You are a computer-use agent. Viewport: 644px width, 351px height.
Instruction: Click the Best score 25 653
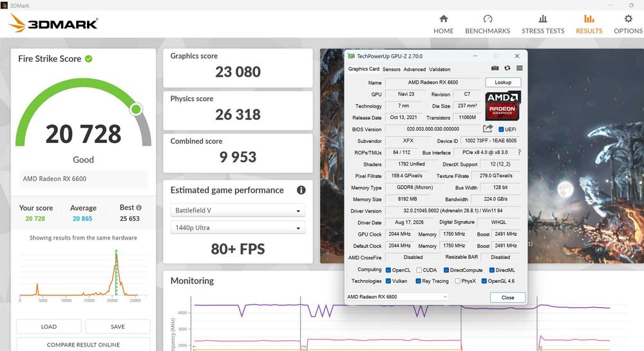click(130, 219)
